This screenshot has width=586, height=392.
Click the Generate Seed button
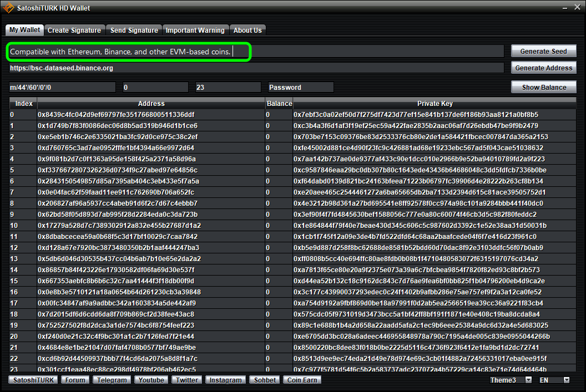pyautogui.click(x=543, y=51)
